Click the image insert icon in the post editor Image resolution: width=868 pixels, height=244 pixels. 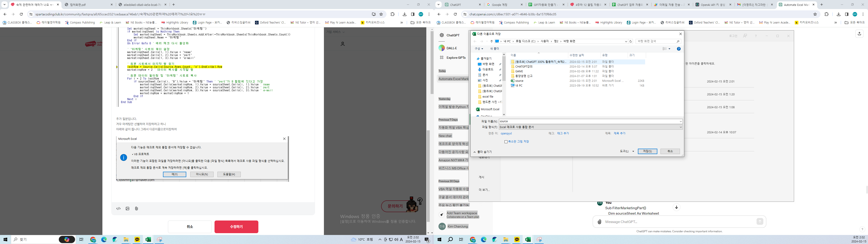(x=127, y=209)
